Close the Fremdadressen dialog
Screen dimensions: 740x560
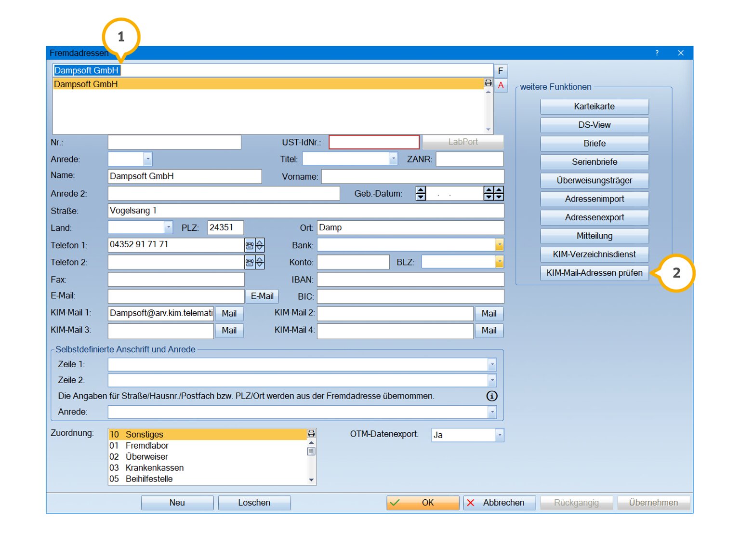tap(681, 53)
